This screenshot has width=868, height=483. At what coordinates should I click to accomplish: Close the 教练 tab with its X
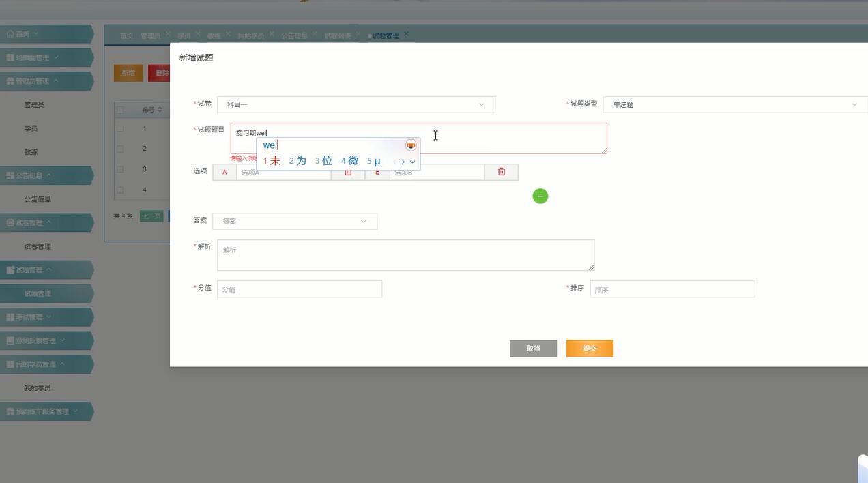click(228, 33)
